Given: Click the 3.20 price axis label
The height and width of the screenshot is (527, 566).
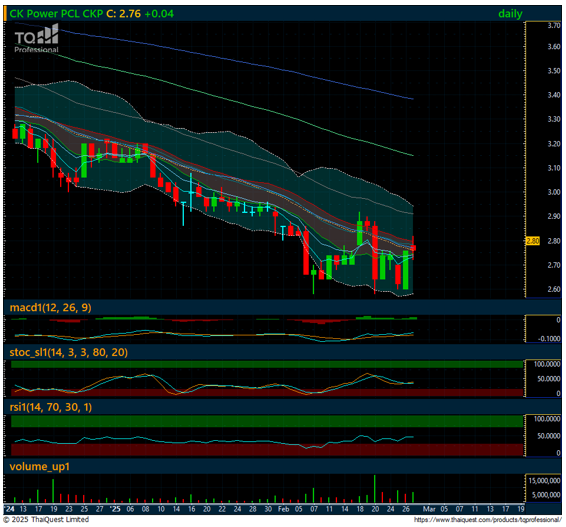Looking at the screenshot, I should pyautogui.click(x=554, y=144).
